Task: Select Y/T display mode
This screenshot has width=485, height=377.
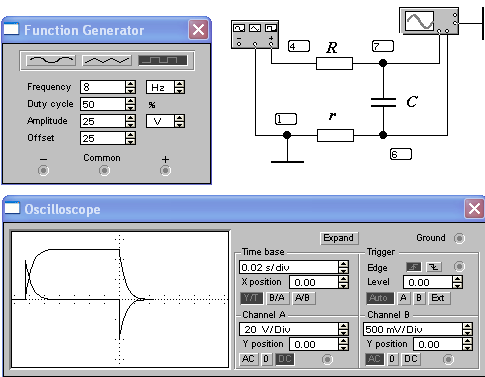Action: point(251,298)
